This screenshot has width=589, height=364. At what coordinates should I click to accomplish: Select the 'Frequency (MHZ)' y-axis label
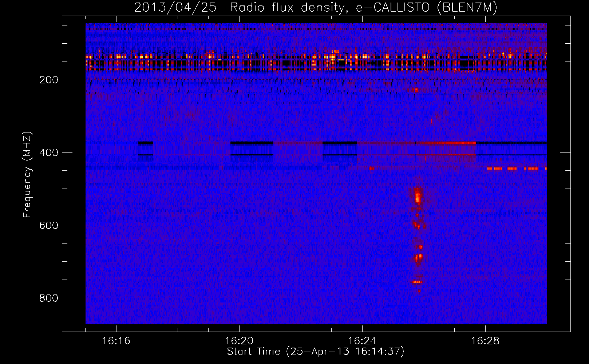point(27,174)
